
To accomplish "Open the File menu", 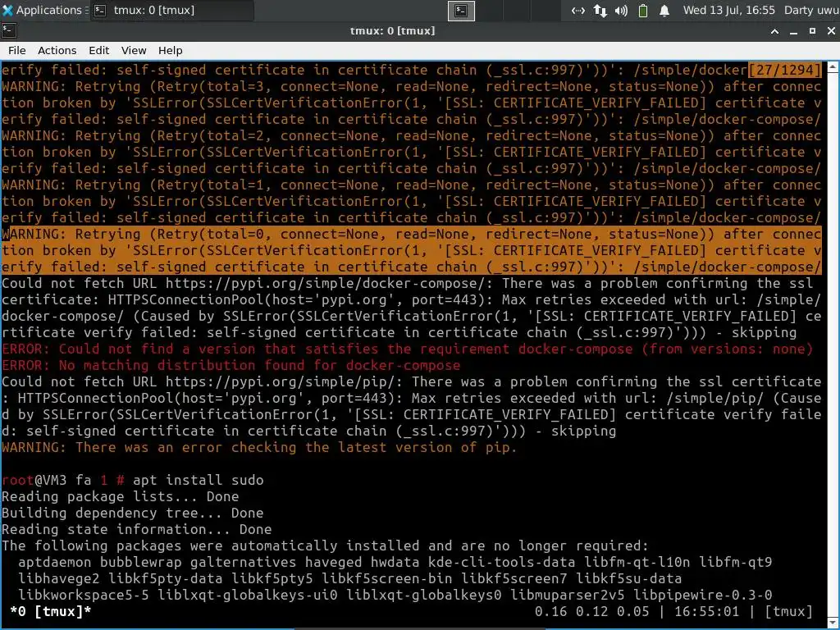I will 16,50.
